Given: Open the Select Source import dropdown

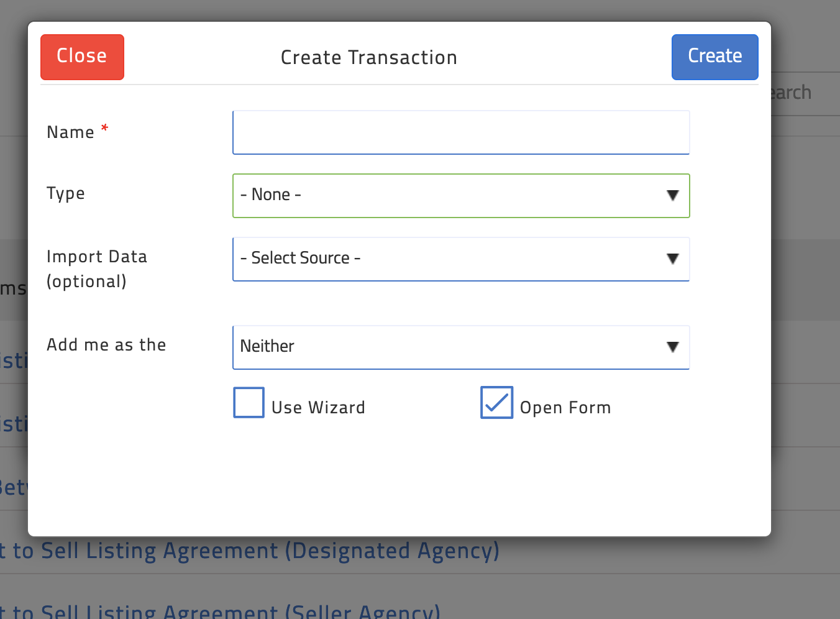Looking at the screenshot, I should pos(461,259).
